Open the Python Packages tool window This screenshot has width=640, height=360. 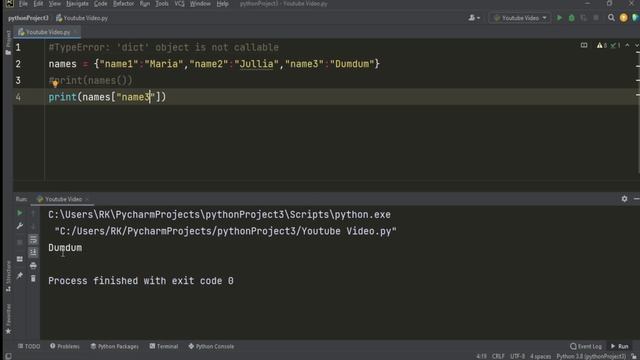pyautogui.click(x=114, y=346)
